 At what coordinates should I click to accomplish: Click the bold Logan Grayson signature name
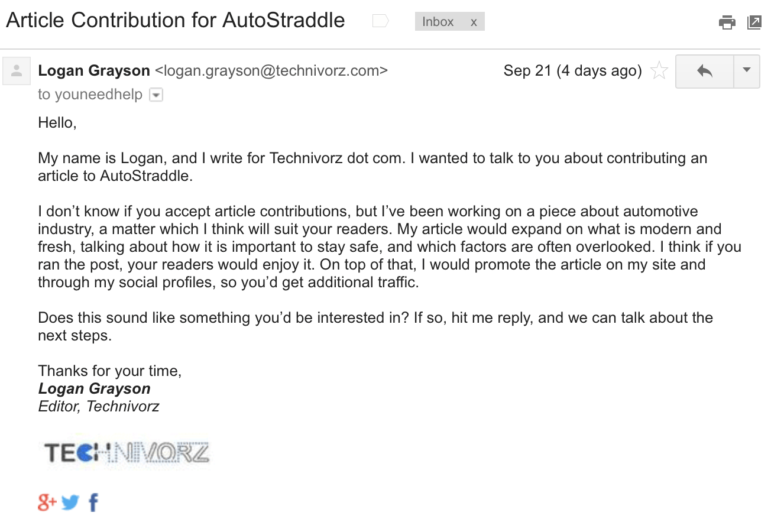[x=95, y=388]
